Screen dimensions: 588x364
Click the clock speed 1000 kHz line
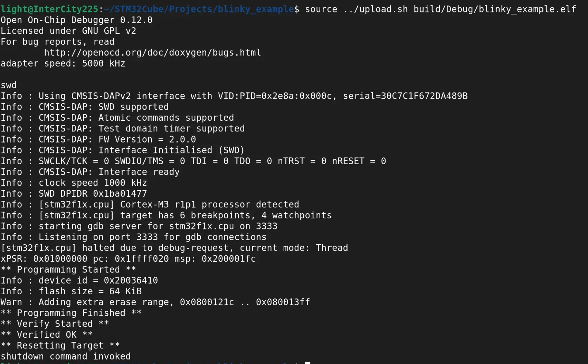coord(93,183)
